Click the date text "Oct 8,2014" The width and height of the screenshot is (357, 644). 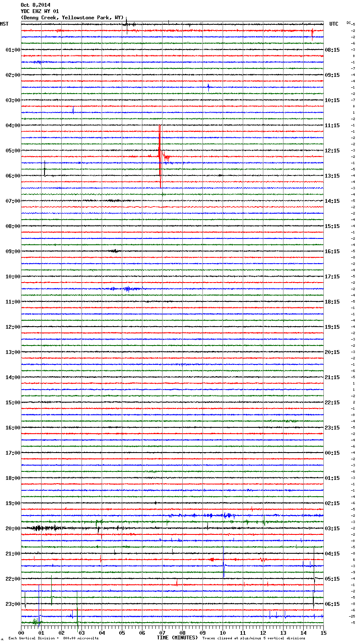click(x=35, y=5)
